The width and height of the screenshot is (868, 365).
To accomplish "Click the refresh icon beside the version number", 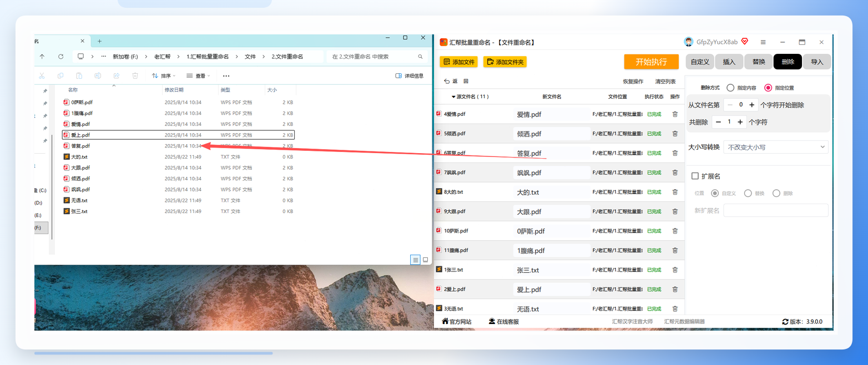I will pyautogui.click(x=785, y=322).
